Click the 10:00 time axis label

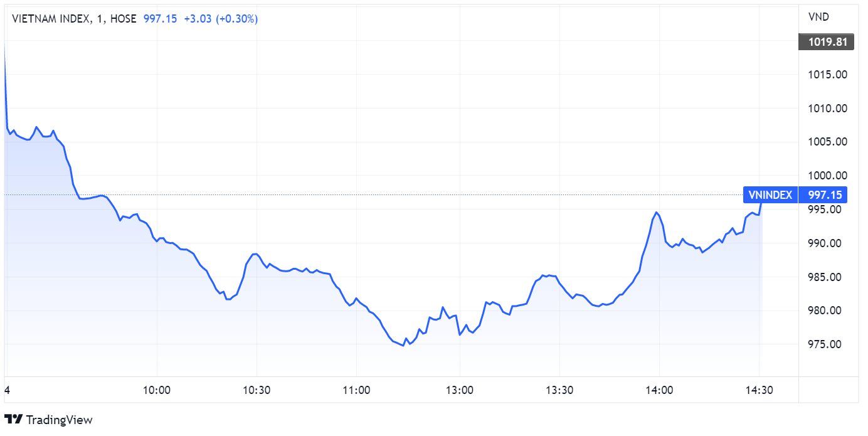(157, 390)
